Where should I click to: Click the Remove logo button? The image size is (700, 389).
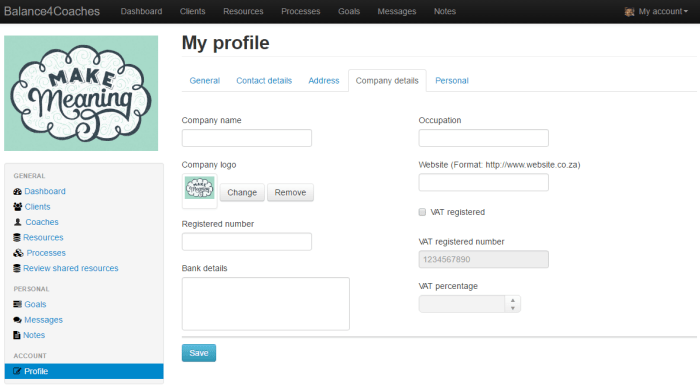pos(290,192)
